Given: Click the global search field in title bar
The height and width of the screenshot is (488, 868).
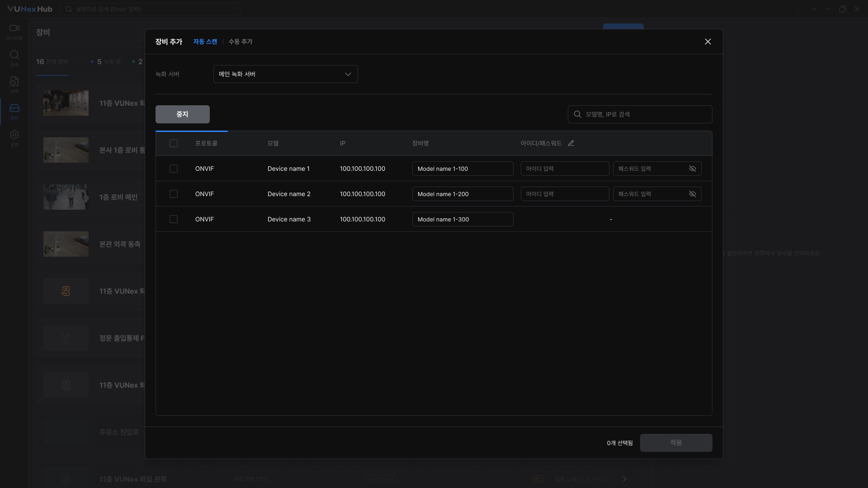Looking at the screenshot, I should [x=150, y=9].
